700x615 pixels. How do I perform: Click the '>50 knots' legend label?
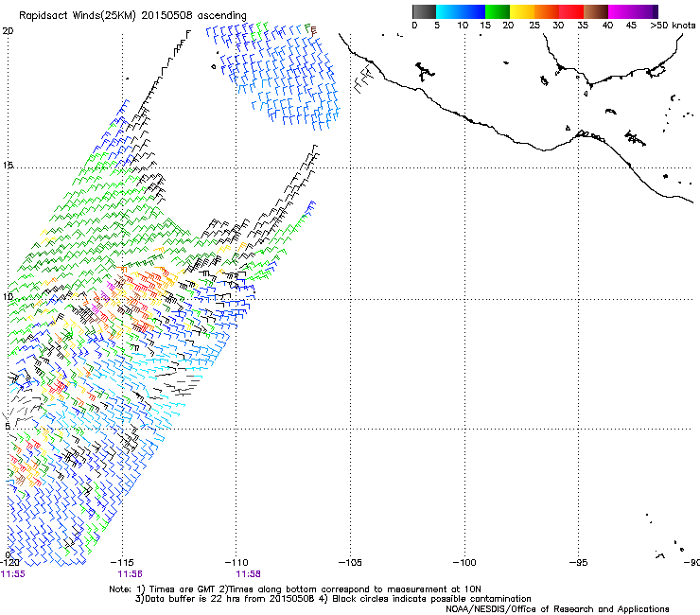673,26
